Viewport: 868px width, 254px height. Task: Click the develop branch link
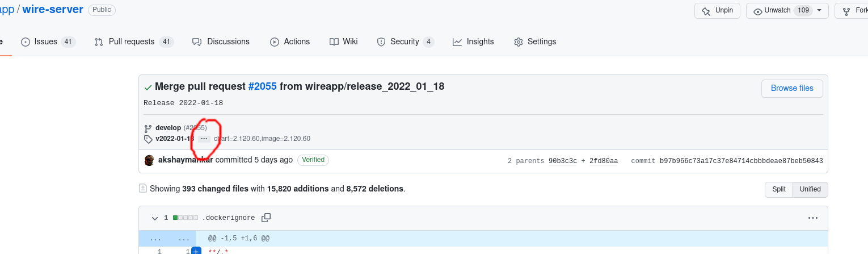[x=168, y=128]
